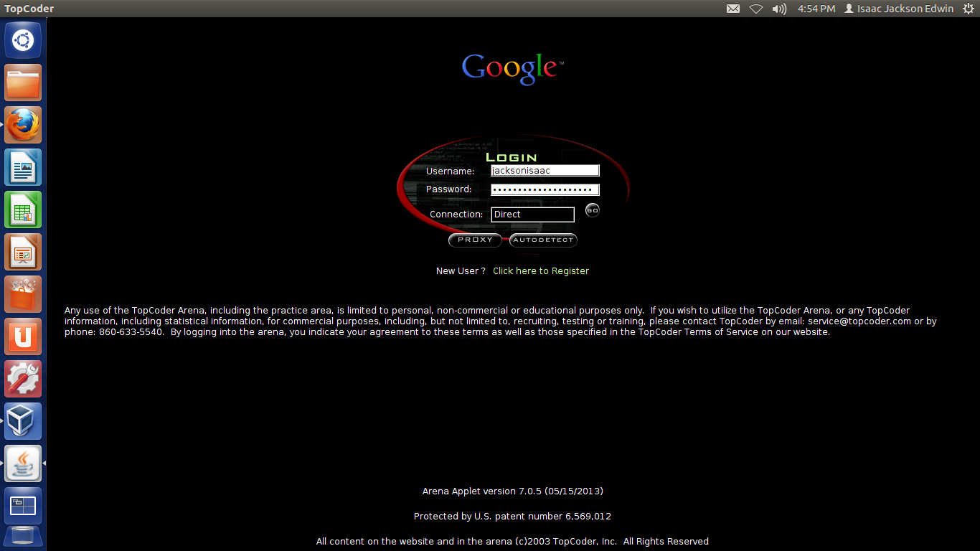Image resolution: width=980 pixels, height=551 pixels.
Task: Open the Ubuntu One icon
Action: [23, 336]
